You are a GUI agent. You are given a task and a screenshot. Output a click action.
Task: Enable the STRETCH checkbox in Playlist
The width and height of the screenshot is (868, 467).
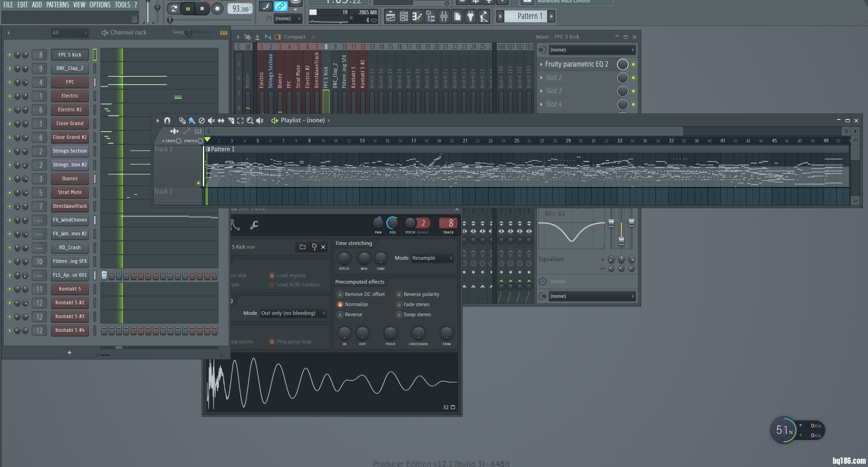pos(200,141)
